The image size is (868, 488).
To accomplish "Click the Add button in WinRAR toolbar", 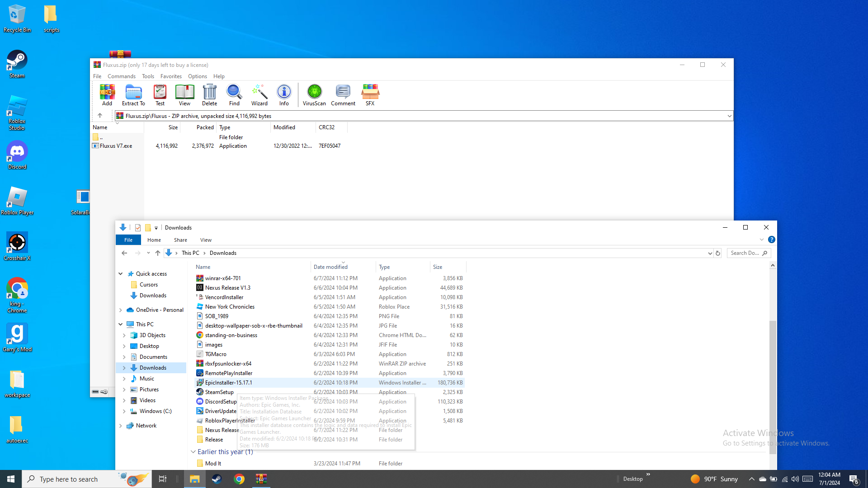I will [x=107, y=95].
